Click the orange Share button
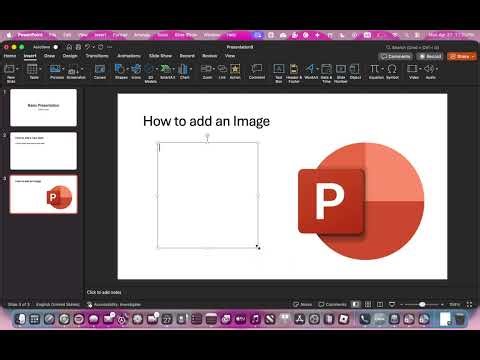Screen dimensions: 480x360 [462, 57]
